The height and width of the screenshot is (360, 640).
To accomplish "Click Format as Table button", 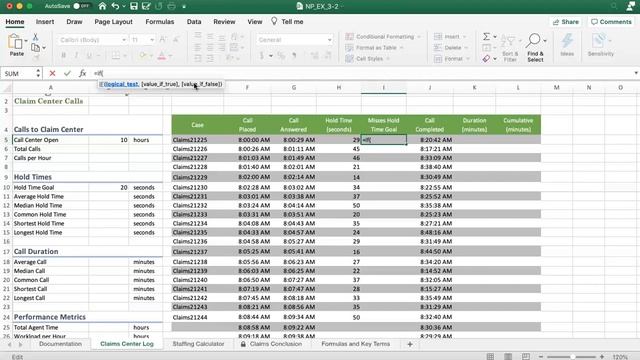I will point(375,48).
